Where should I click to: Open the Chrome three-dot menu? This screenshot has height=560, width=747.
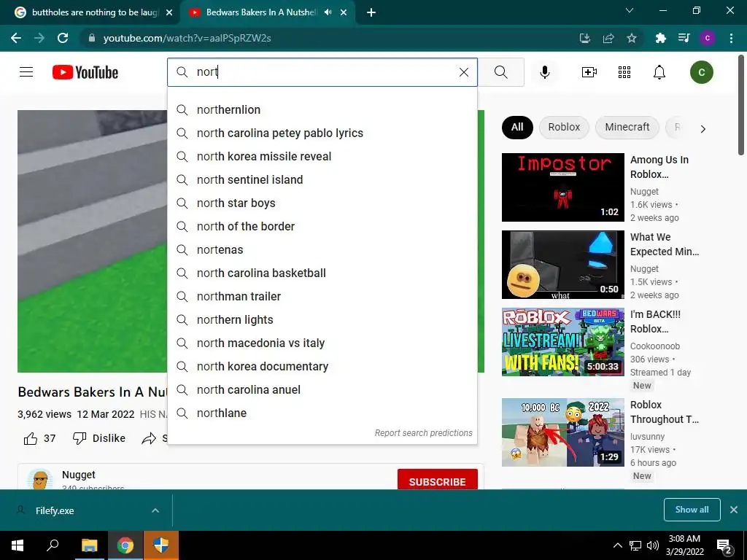click(731, 38)
